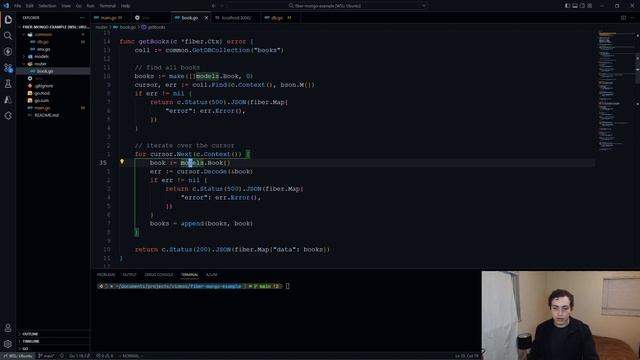This screenshot has height=360, width=640.
Task: Switch to the main.go editor tab
Action: [x=111, y=18]
